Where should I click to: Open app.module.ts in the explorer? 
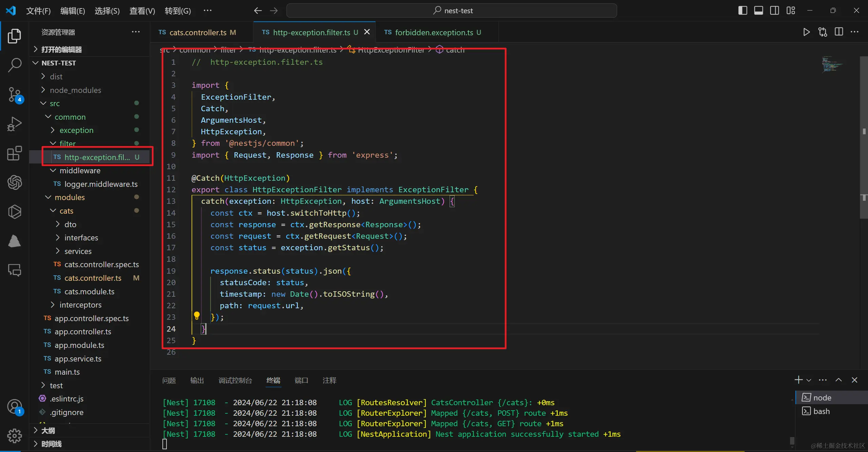tap(90, 345)
